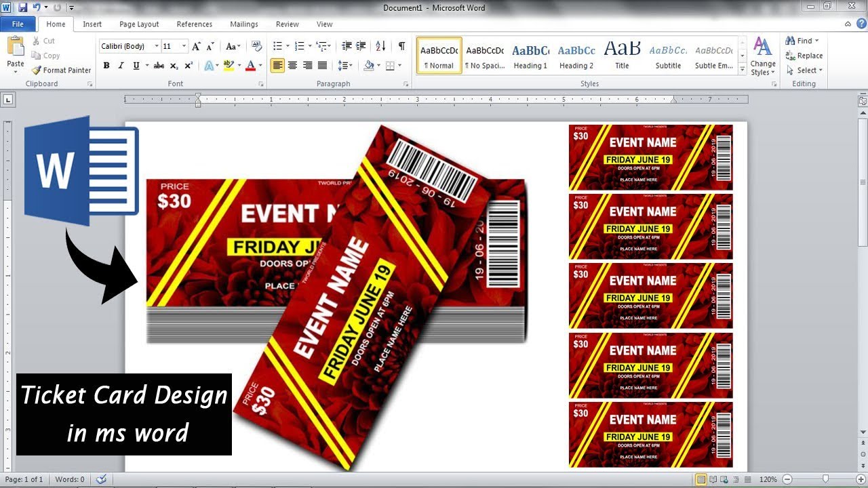This screenshot has width=868, height=488.
Task: Toggle Italic formatting
Action: point(121,66)
